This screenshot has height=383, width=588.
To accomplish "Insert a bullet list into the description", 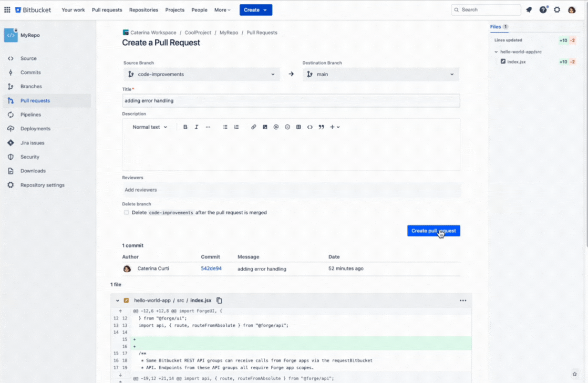I will (225, 127).
